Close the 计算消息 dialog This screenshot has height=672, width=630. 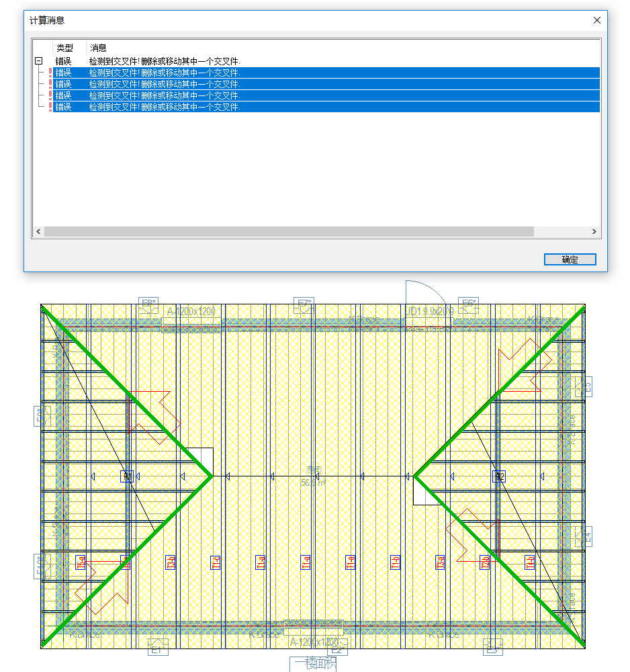click(596, 20)
